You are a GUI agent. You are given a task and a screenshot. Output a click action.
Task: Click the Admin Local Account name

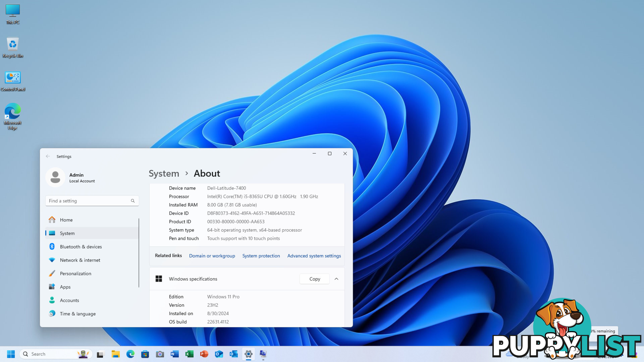(x=82, y=178)
